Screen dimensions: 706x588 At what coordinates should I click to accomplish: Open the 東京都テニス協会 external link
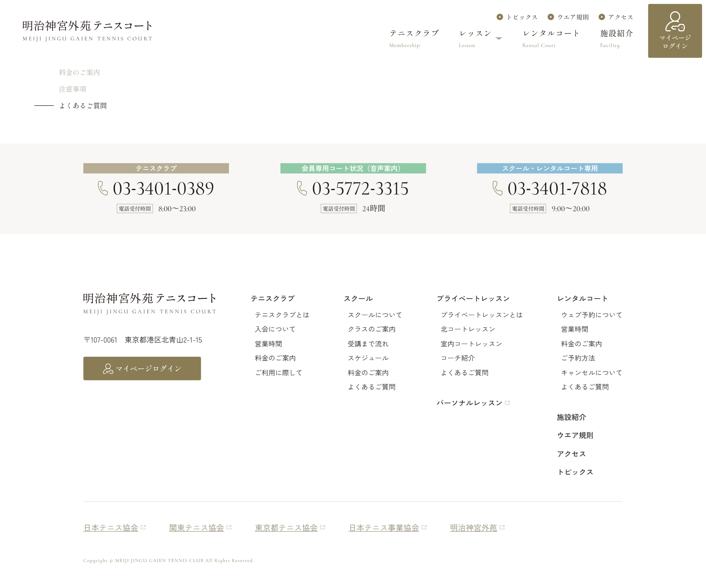(x=287, y=528)
